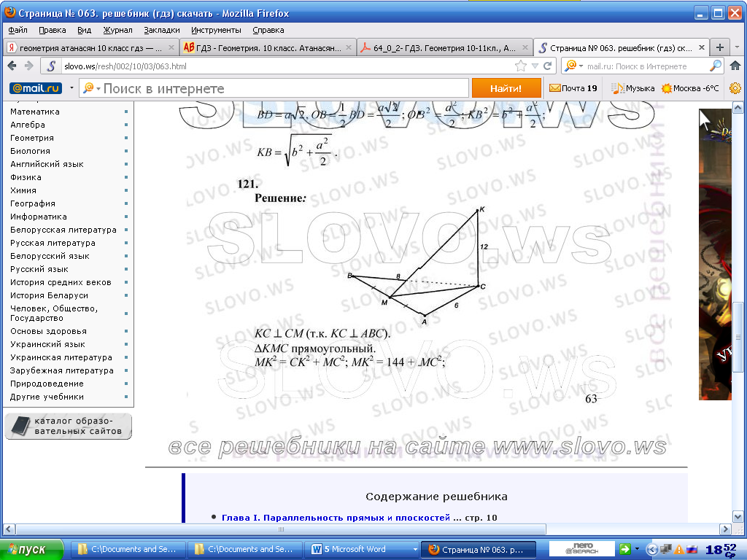The image size is (747, 560).
Task: Open the Музыка toolbar item
Action: [x=633, y=88]
